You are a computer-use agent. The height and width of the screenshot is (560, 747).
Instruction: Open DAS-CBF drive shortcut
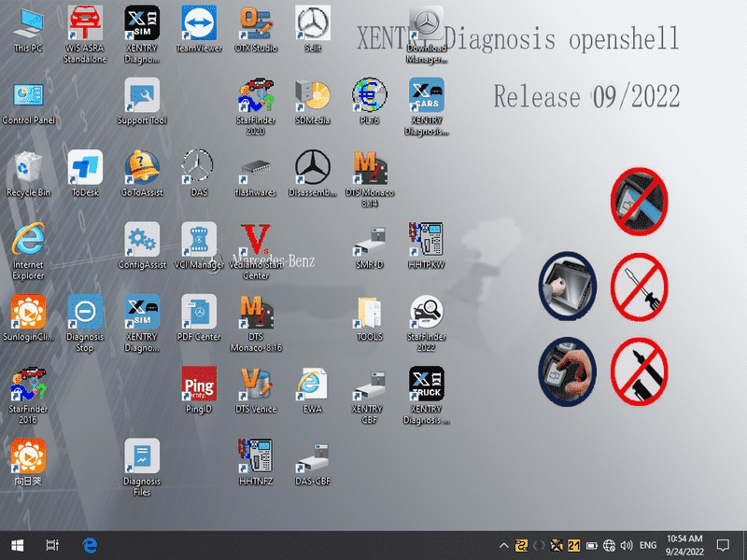(x=313, y=465)
